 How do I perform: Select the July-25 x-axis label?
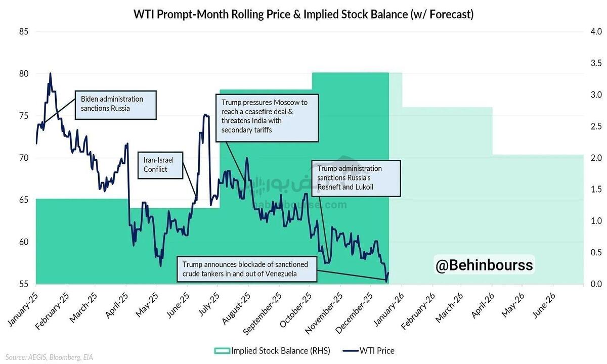pyautogui.click(x=208, y=305)
